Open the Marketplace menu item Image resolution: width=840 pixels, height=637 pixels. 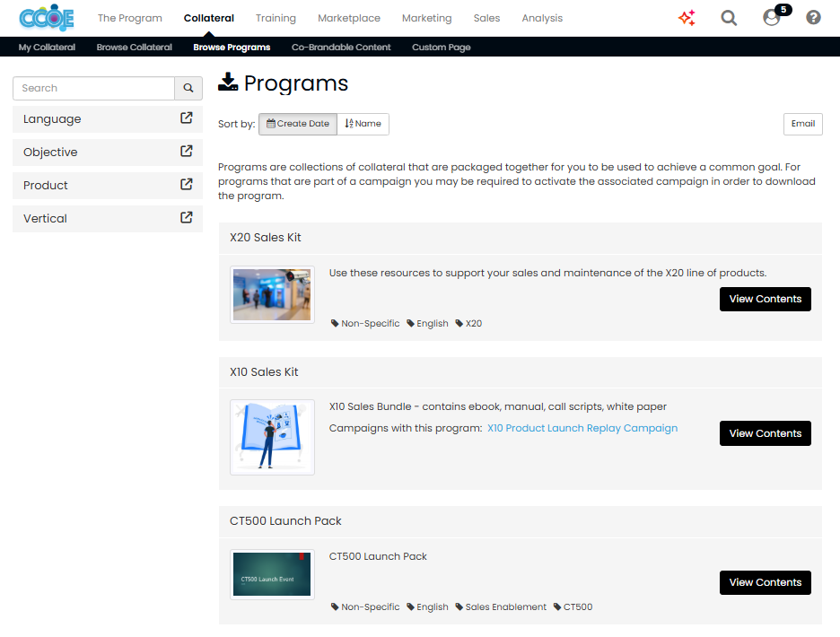click(x=349, y=18)
